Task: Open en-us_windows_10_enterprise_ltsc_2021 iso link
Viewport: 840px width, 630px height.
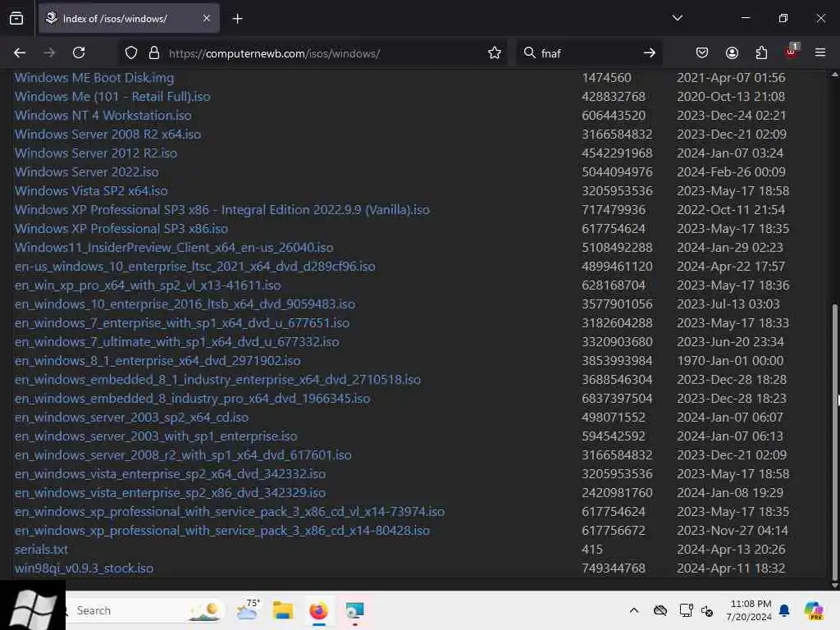Action: point(195,267)
